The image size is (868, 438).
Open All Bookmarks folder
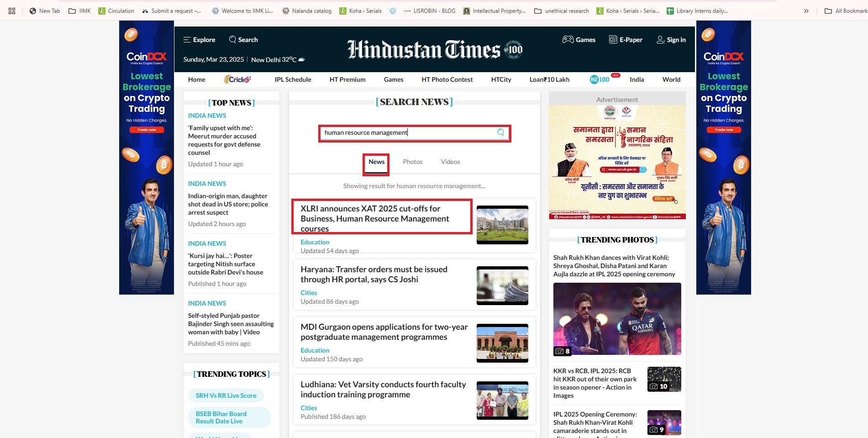846,11
